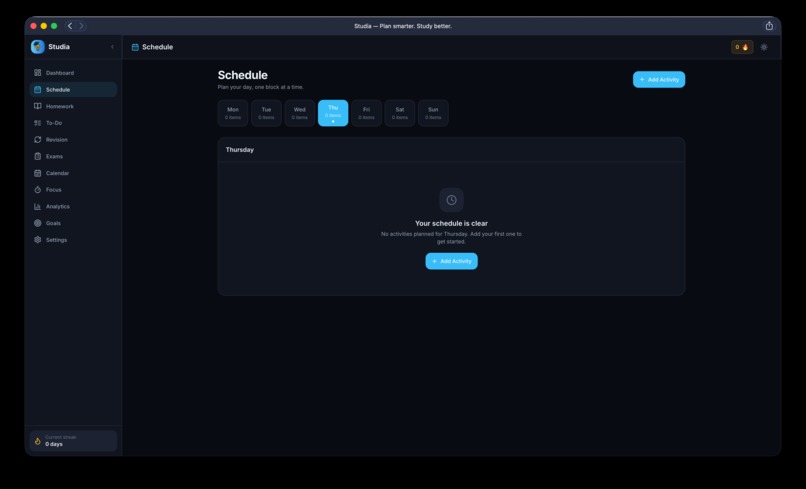Click the Calendar icon in sidebar
The image size is (806, 489).
click(38, 173)
